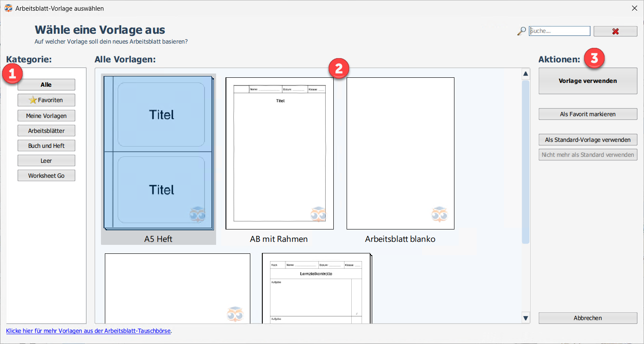Screen dimensions: 644x344
Task: Select the Alle category
Action: (x=46, y=84)
